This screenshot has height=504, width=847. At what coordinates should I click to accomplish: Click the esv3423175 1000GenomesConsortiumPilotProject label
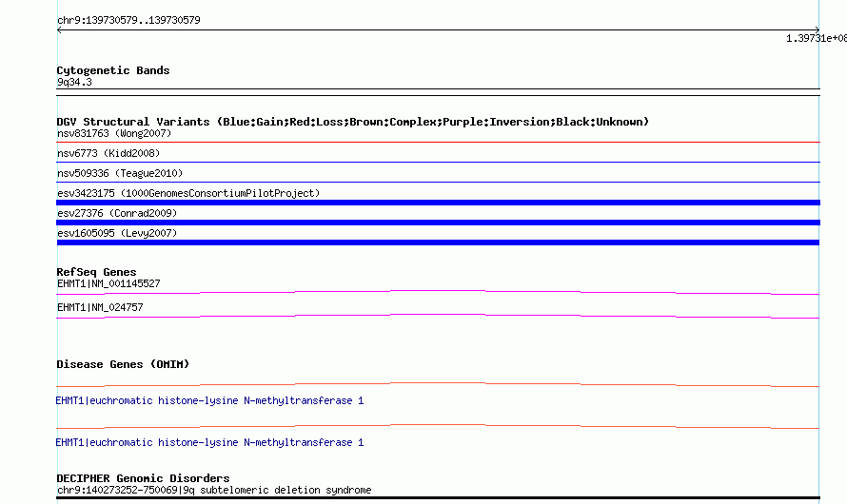pyautogui.click(x=188, y=193)
